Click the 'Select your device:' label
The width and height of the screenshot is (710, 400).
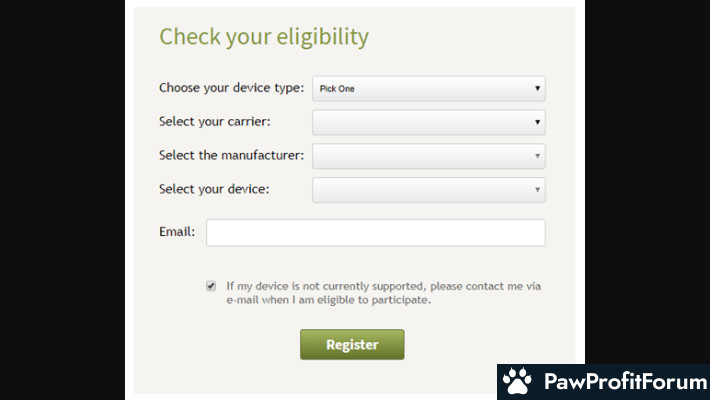(214, 189)
